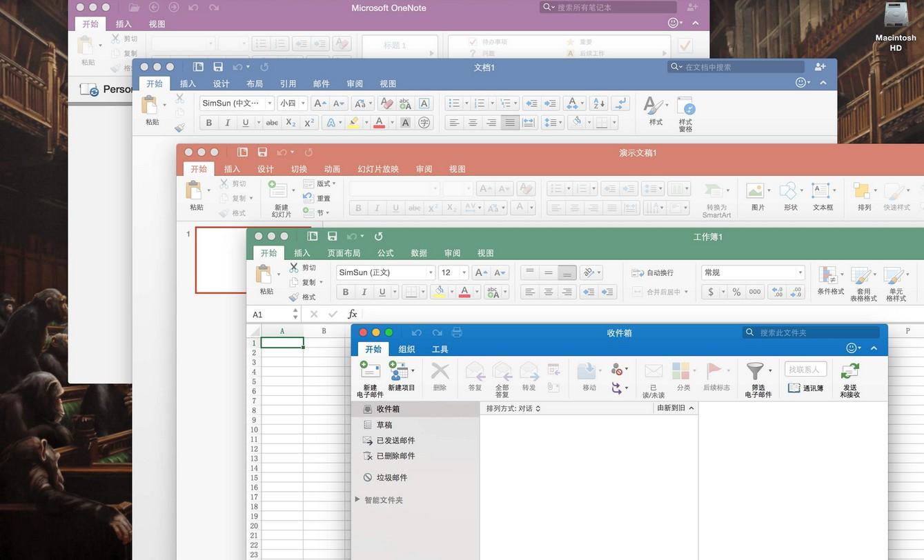Viewport: 924px width, 560px height.
Task: Toggle center alignment in Word ribbon
Action: pyautogui.click(x=473, y=123)
